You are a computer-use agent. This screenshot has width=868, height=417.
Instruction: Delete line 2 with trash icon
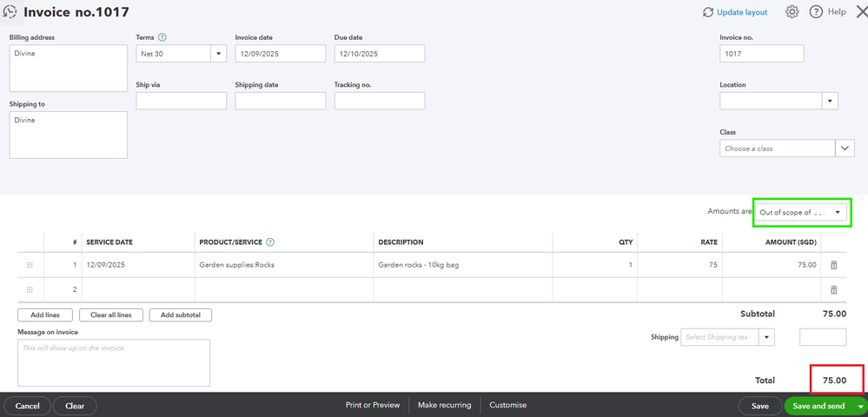tap(834, 290)
